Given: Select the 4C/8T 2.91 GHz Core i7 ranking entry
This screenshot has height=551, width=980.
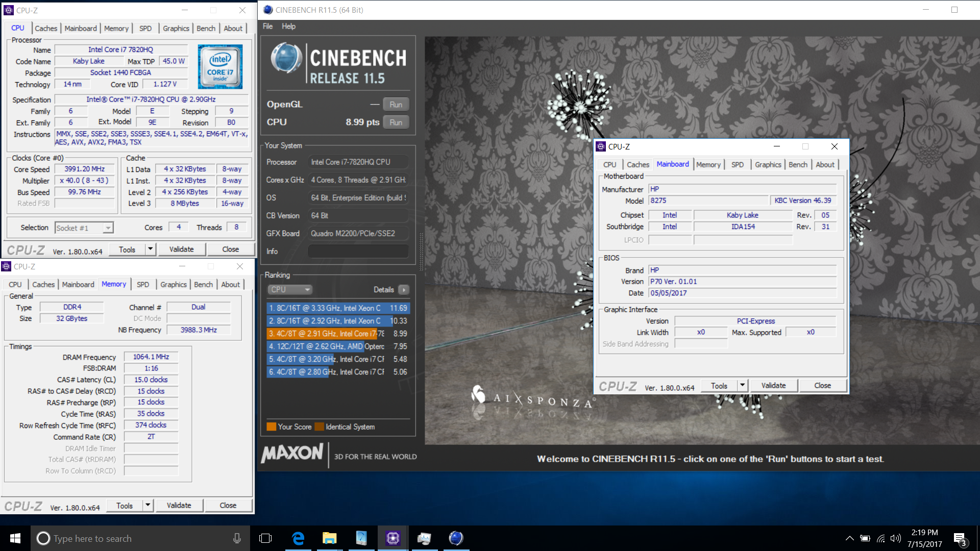Looking at the screenshot, I should coord(338,334).
